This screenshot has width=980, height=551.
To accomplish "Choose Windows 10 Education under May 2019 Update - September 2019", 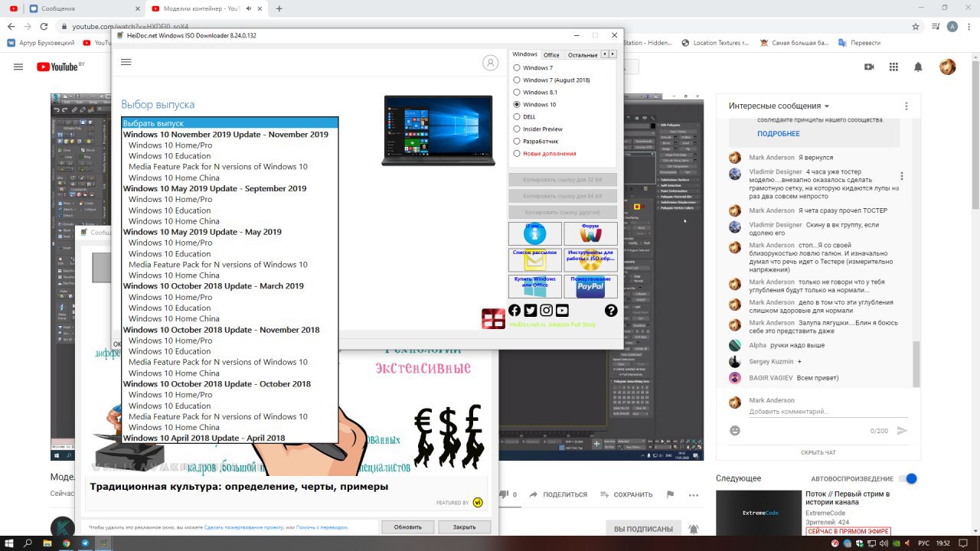I will tap(170, 210).
